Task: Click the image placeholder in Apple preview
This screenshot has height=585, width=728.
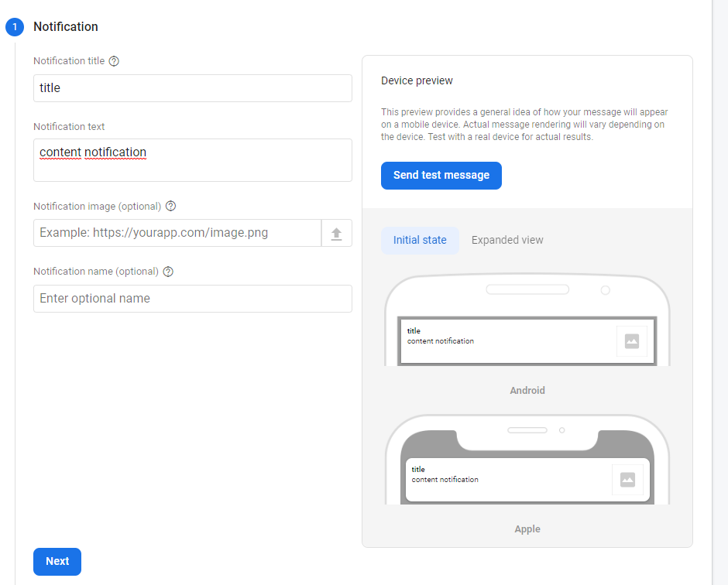Action: pyautogui.click(x=627, y=480)
